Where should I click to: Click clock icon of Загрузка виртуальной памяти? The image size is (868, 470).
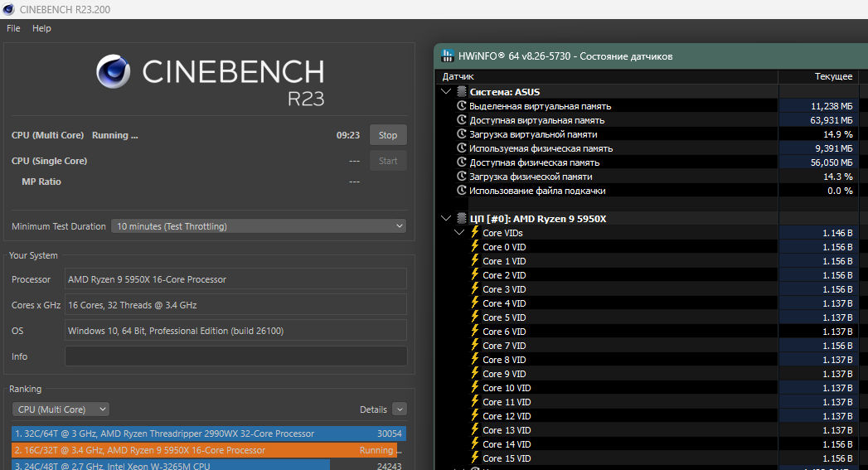pyautogui.click(x=462, y=134)
